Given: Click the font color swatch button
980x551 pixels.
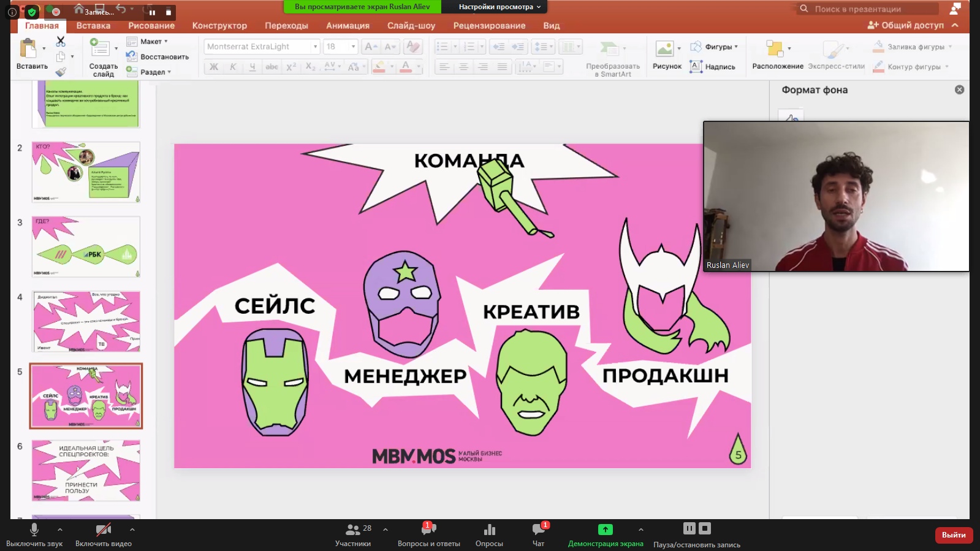Looking at the screenshot, I should point(406,67).
